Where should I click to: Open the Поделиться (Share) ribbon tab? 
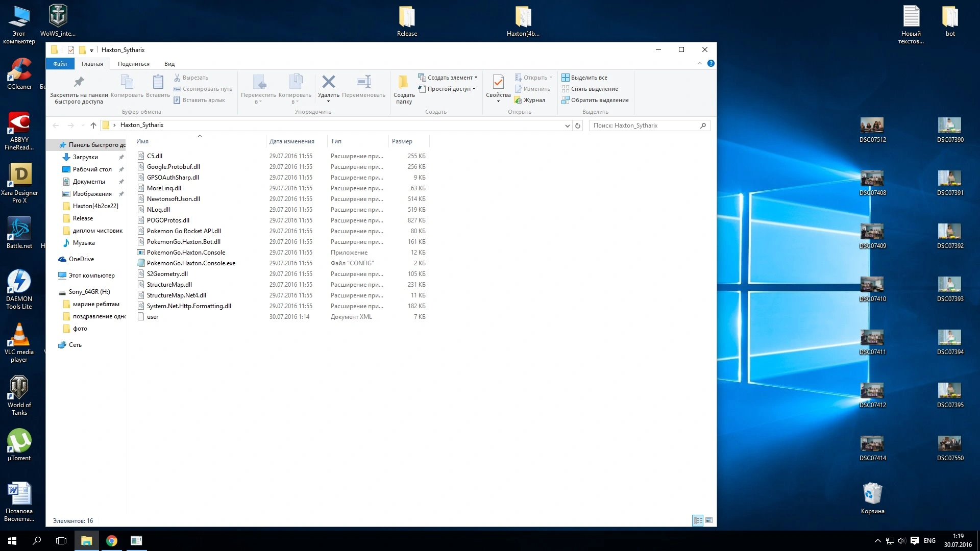coord(134,64)
